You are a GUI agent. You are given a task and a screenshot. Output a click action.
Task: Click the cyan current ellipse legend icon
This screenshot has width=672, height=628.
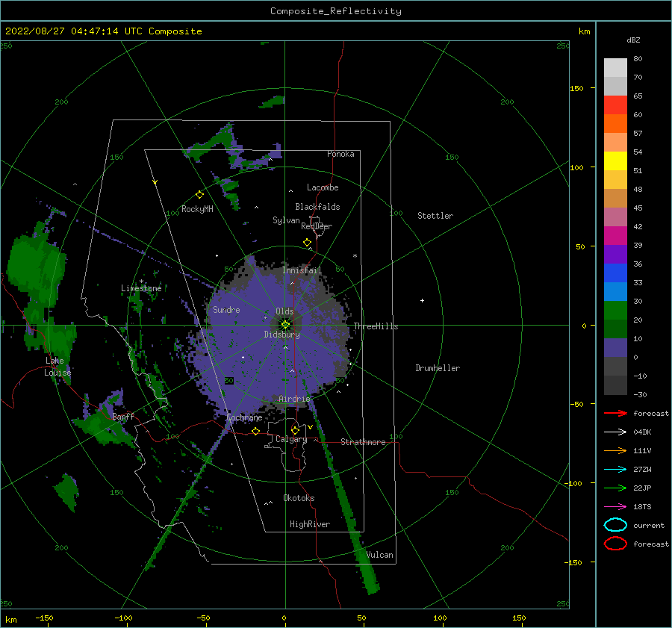(x=615, y=525)
